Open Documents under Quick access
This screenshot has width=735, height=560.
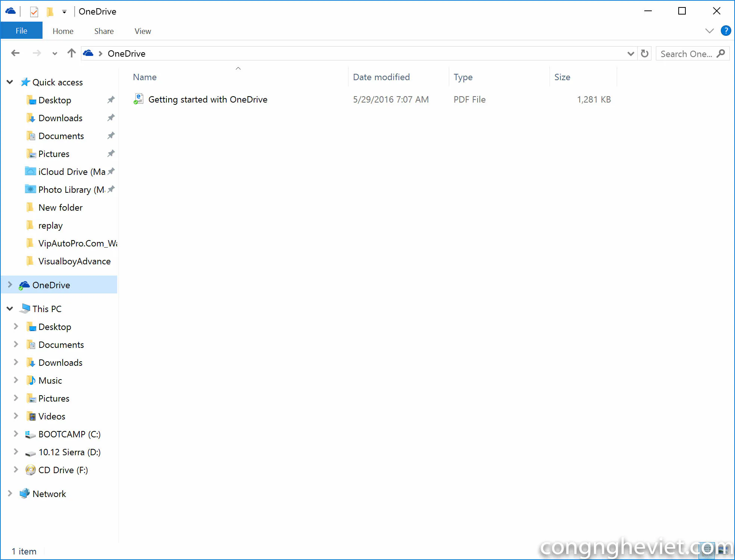61,136
